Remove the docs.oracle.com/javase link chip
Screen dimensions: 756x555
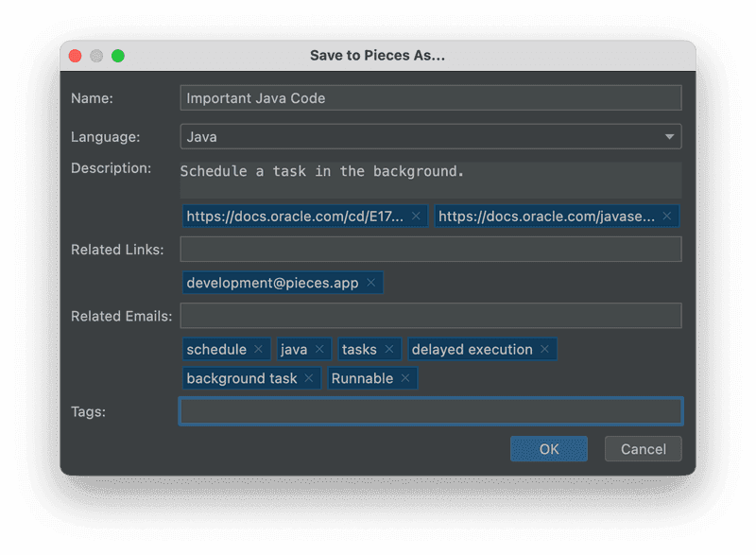(666, 217)
